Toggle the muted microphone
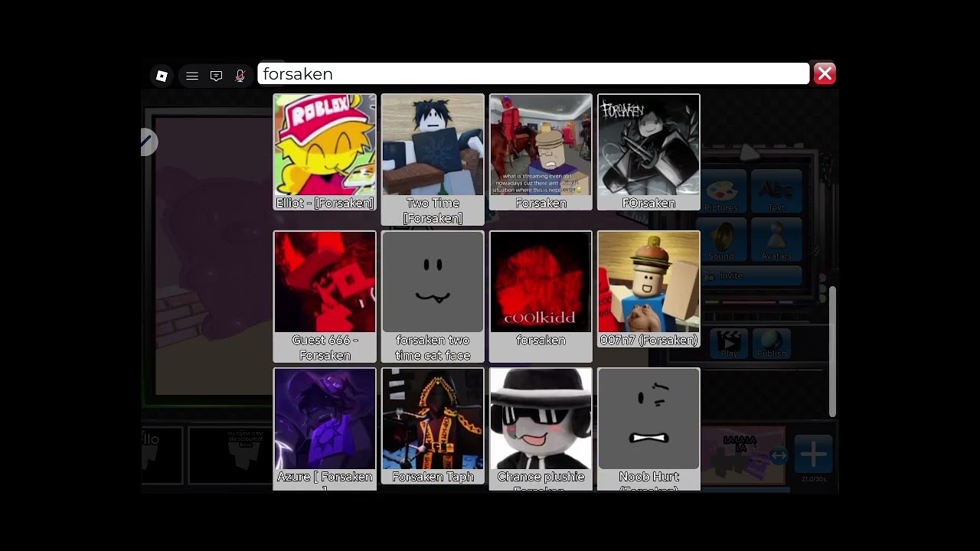 pyautogui.click(x=240, y=76)
